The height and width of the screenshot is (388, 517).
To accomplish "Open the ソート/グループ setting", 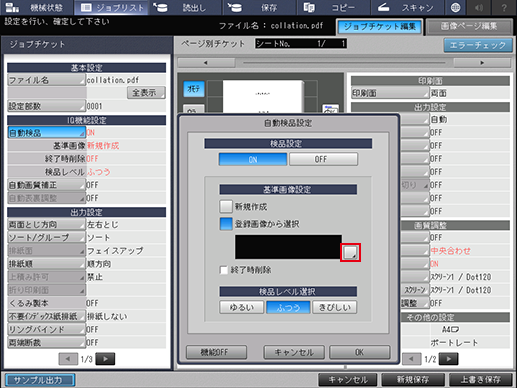I will [46, 238].
